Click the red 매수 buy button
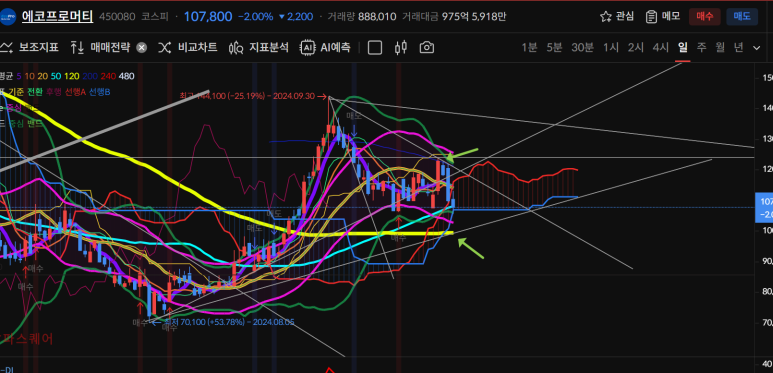773x373 pixels. click(704, 17)
